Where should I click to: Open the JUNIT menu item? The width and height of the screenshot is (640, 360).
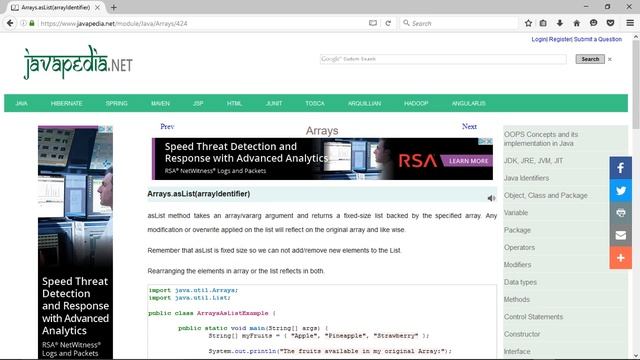tap(274, 103)
